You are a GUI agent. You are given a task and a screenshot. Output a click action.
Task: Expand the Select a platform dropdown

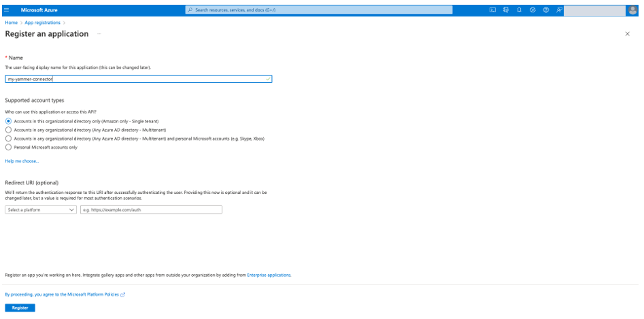click(x=41, y=209)
